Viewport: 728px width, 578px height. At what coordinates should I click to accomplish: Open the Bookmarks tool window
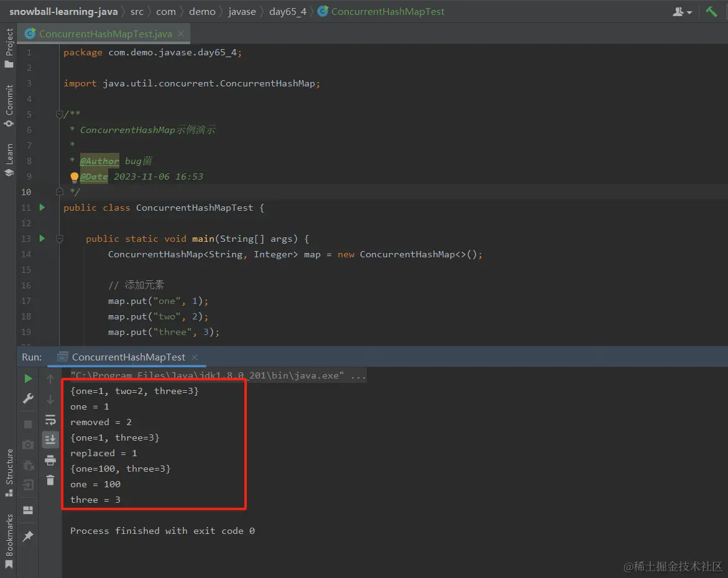point(9,541)
